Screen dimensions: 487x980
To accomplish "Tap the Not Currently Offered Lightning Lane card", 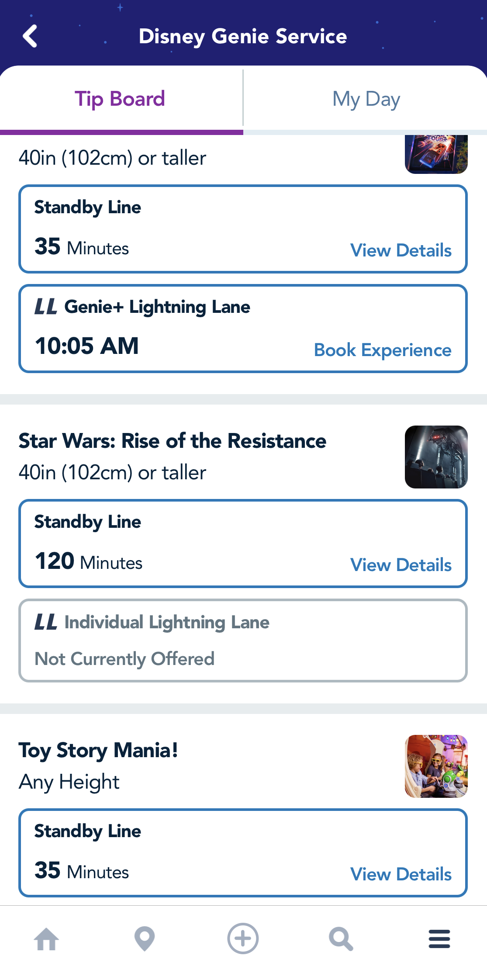I will click(243, 641).
